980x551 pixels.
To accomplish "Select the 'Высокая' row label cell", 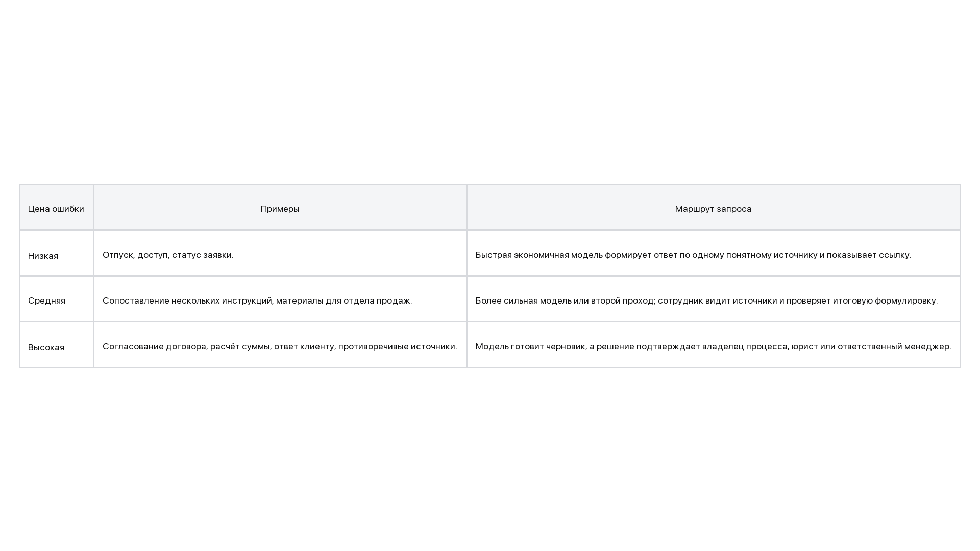I will pos(56,345).
